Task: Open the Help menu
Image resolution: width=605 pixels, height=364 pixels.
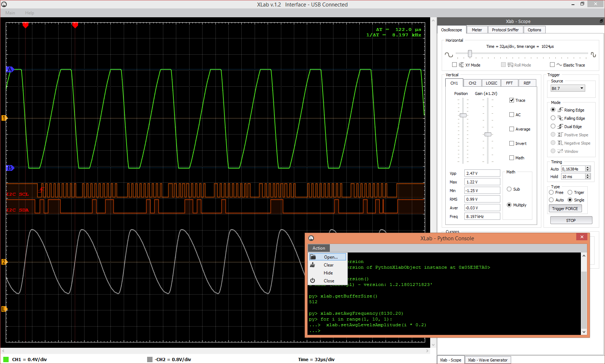Action: click(x=29, y=13)
